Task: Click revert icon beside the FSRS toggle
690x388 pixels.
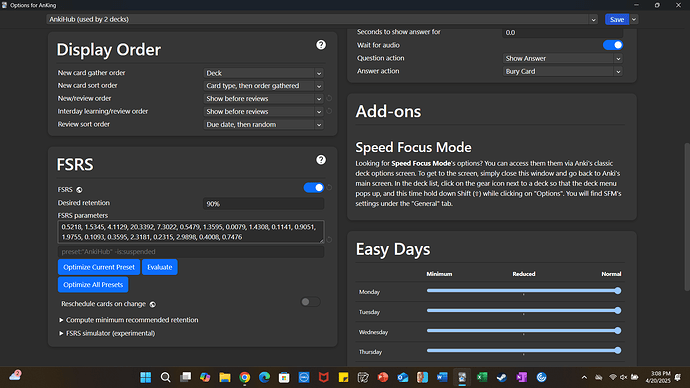Action: [329, 187]
